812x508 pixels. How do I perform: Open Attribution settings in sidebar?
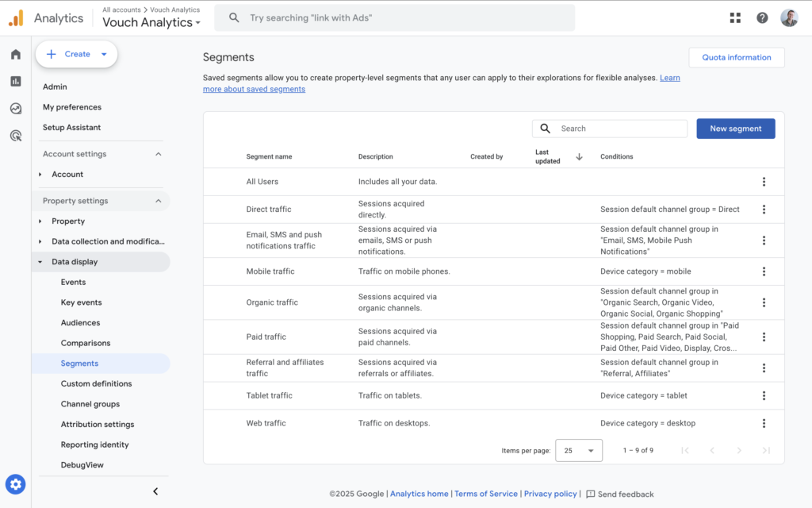[98, 425]
